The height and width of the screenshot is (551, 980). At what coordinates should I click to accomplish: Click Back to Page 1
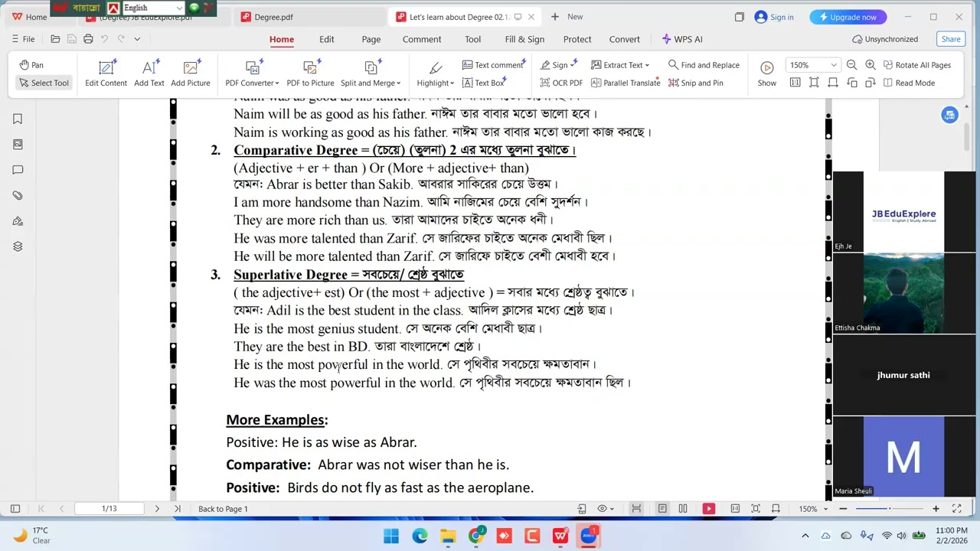coord(223,509)
